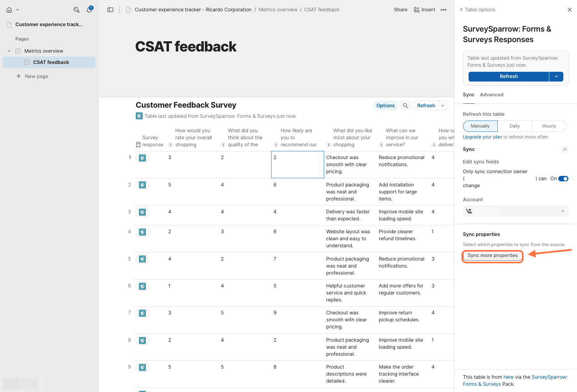The image size is (577, 392).
Task: Collapse the Sync section chevron
Action: 565,149
